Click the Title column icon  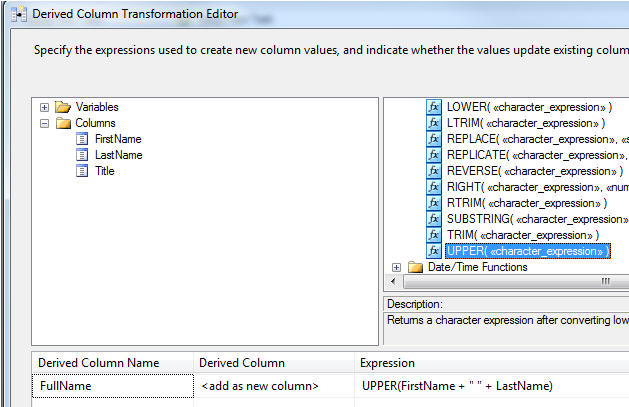click(83, 171)
